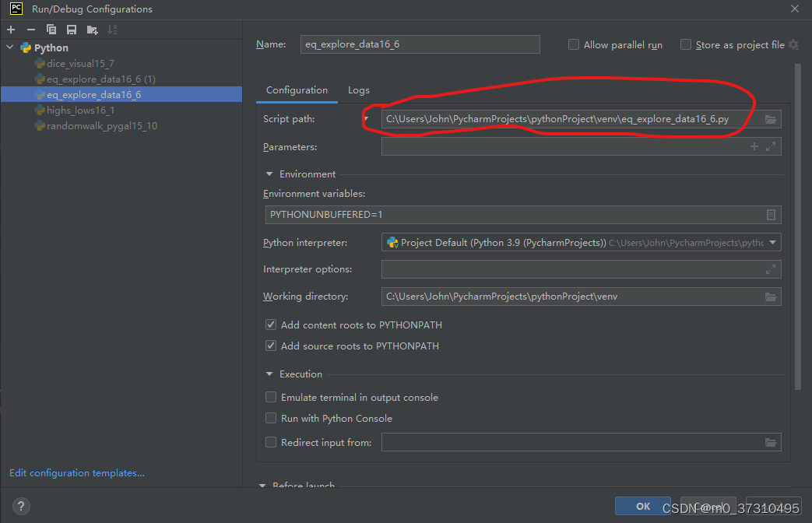
Task: Select the highs_lows16_1 configuration
Action: [78, 110]
